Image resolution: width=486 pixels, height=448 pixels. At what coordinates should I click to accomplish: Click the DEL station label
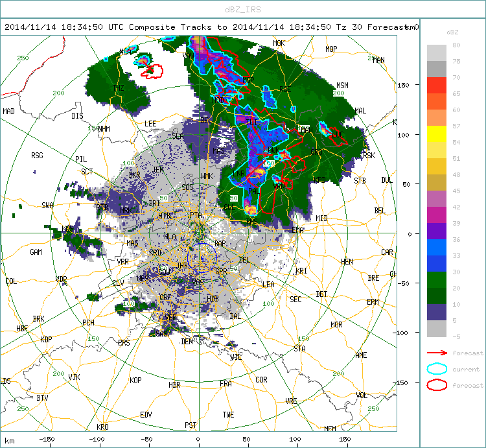244,260
